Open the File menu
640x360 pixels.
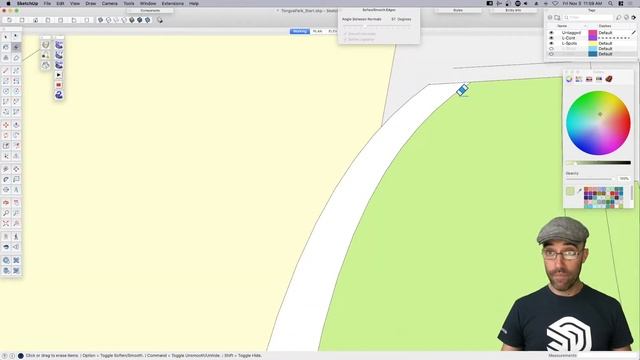tap(47, 3)
